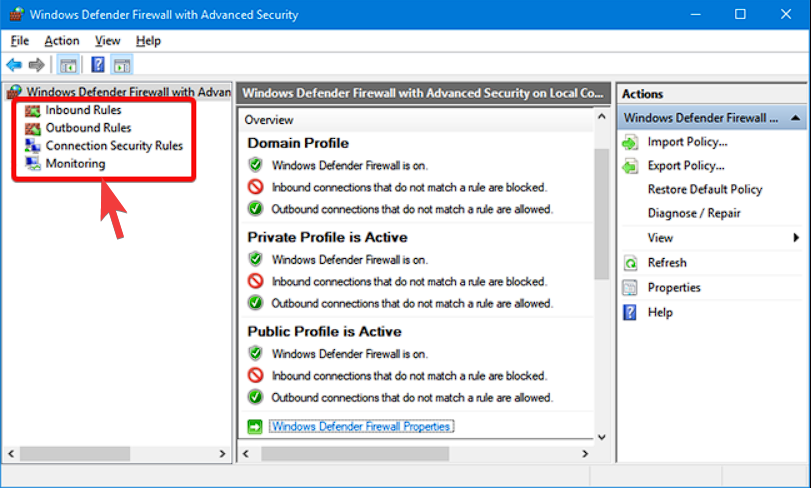Click Diagnose / Repair action
This screenshot has height=488, width=811.
[692, 214]
